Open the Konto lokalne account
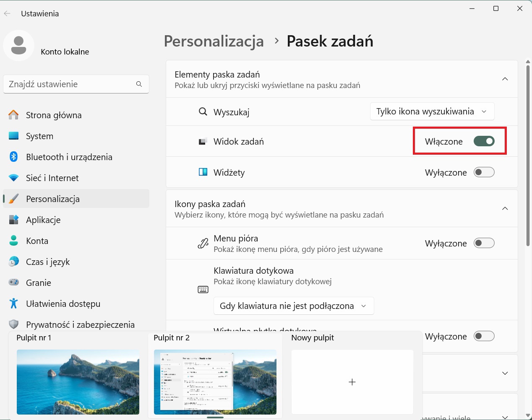 point(65,52)
